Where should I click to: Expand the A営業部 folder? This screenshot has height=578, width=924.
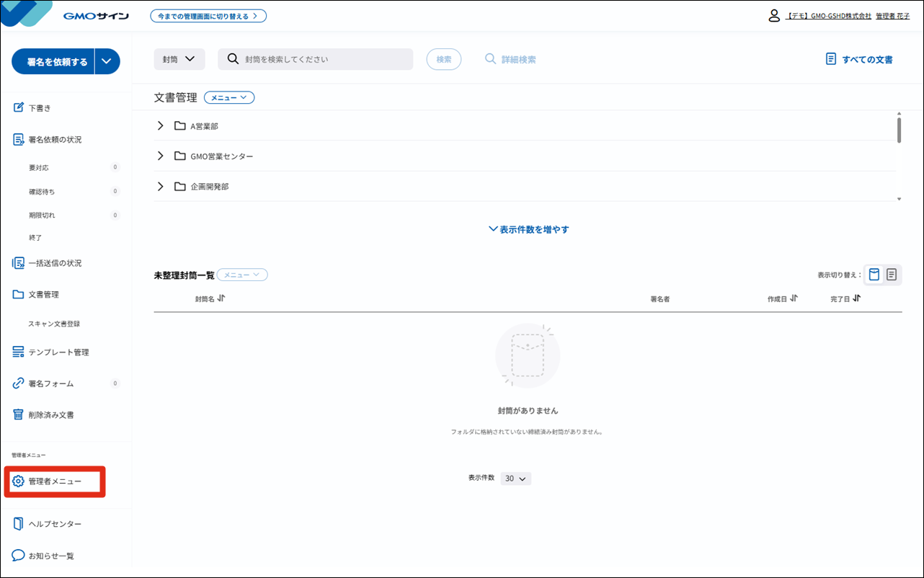coord(160,126)
